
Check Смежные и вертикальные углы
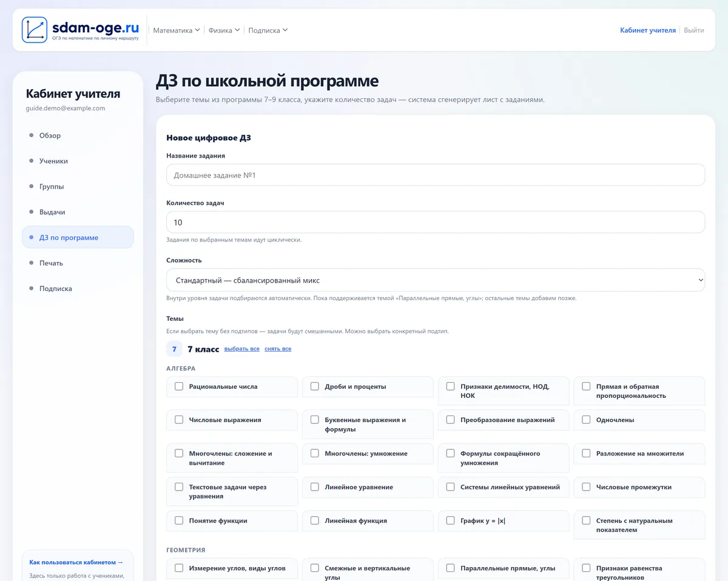pos(315,568)
